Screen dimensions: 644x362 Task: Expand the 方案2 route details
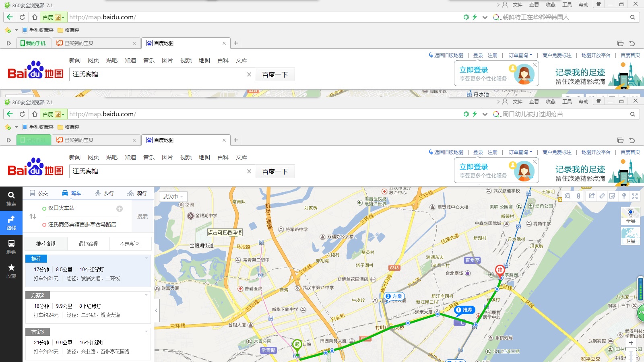click(146, 295)
